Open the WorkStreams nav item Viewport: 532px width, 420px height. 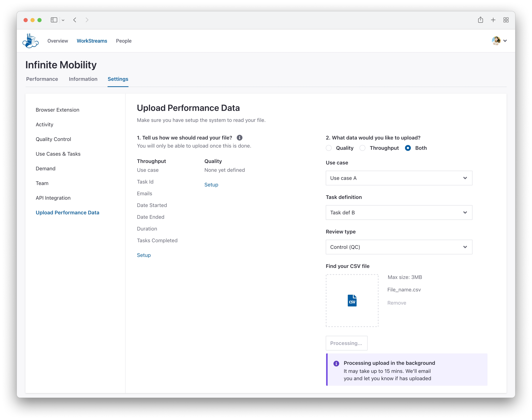[92, 41]
